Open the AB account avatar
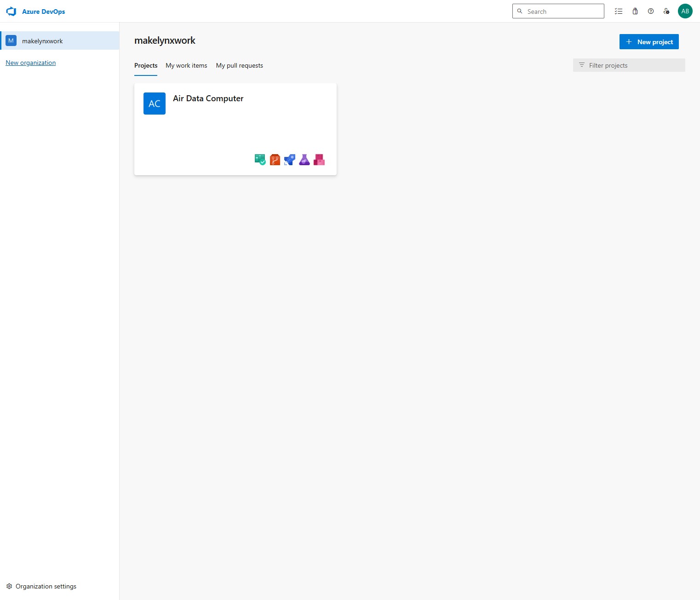 [x=685, y=12]
